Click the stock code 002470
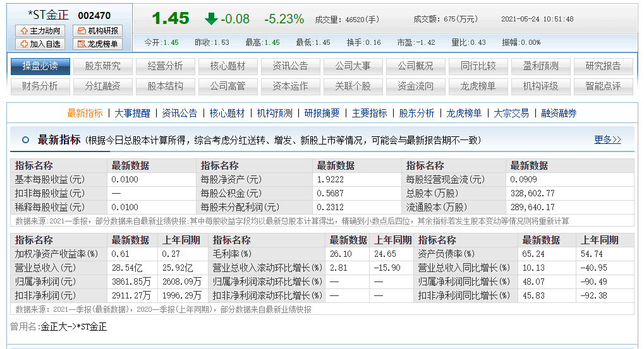This screenshot has width=644, height=349. click(x=94, y=16)
